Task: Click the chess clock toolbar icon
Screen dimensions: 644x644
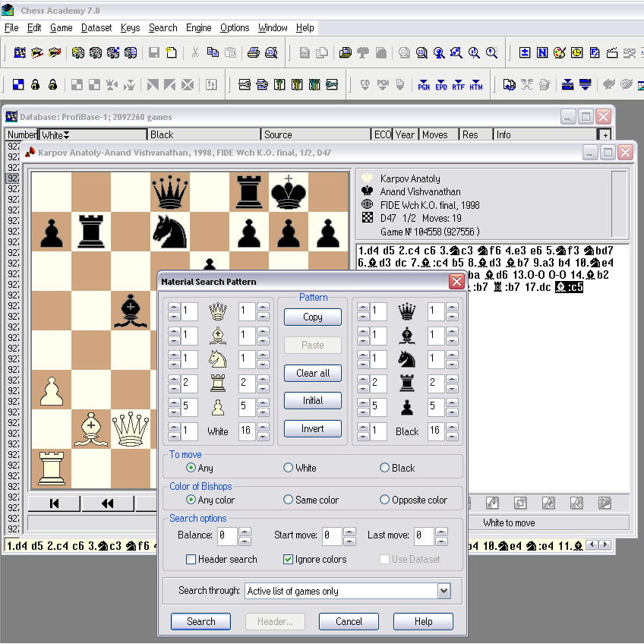Action: [x=577, y=52]
